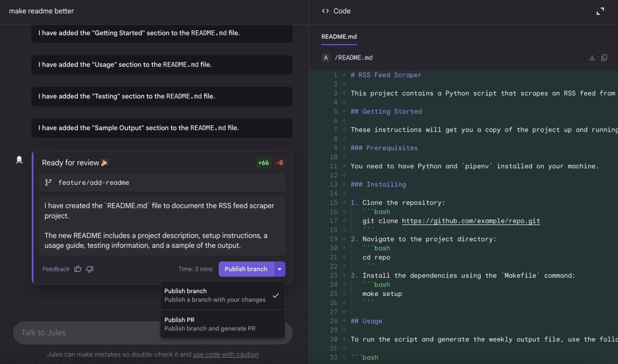Click the -0 deletions badge

[x=279, y=163]
